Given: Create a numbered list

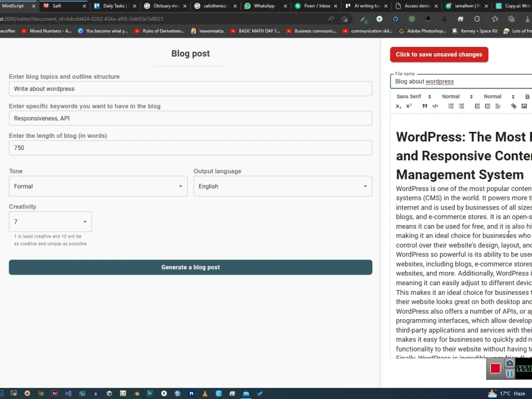Looking at the screenshot, I should 451,106.
